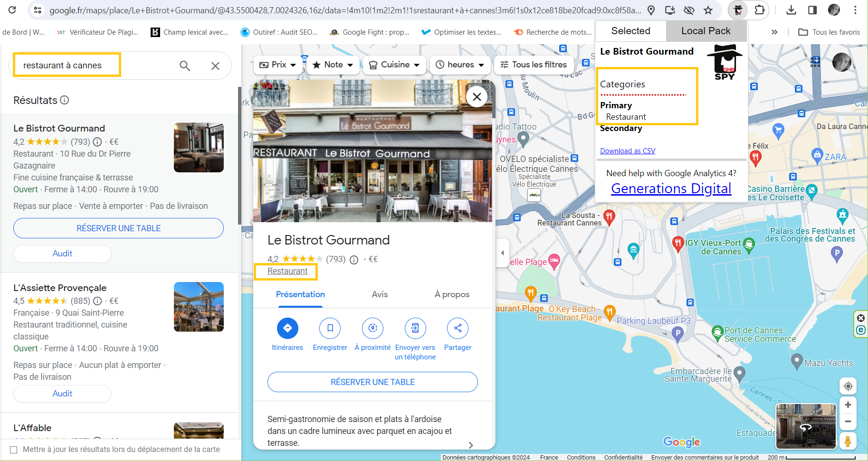Click Réserver une table for Le Bistrot Gourmand in results list
Viewport: 868px width, 461px height.
pyautogui.click(x=118, y=228)
